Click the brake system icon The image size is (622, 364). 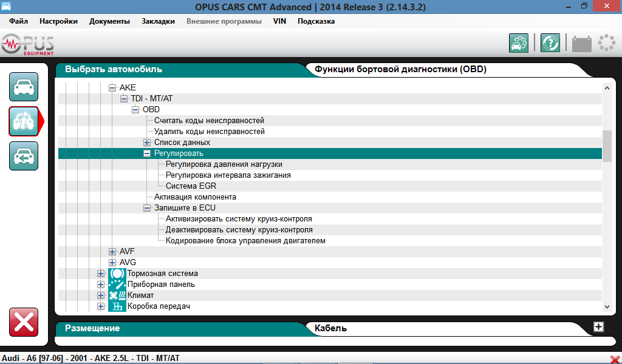(x=117, y=273)
